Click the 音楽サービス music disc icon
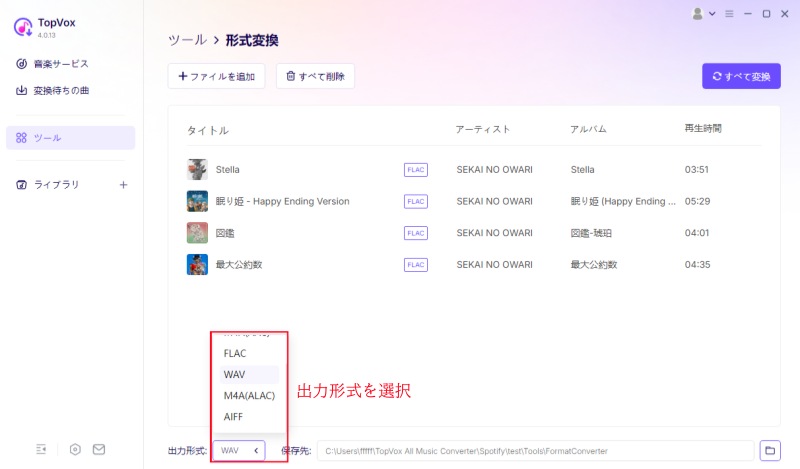 21,64
